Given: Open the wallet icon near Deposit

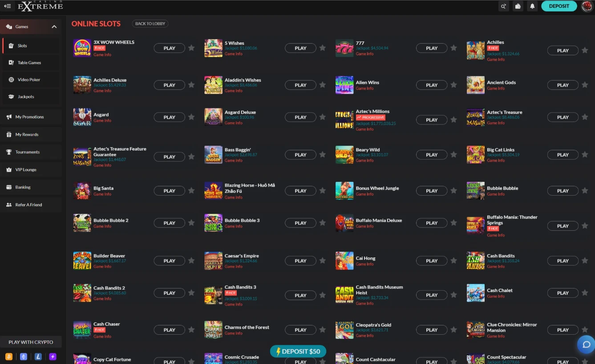Looking at the screenshot, I should click(518, 6).
